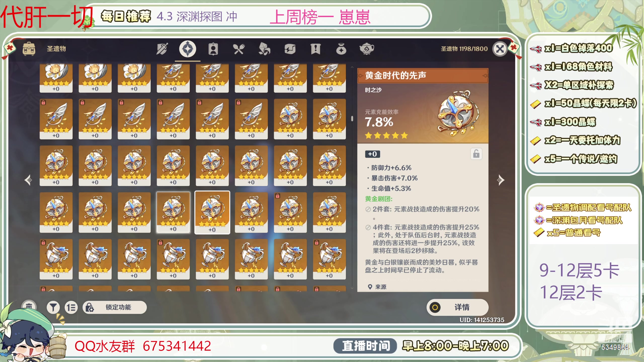This screenshot has width=644, height=362.
Task: Click 来源 source link
Action: point(377,287)
